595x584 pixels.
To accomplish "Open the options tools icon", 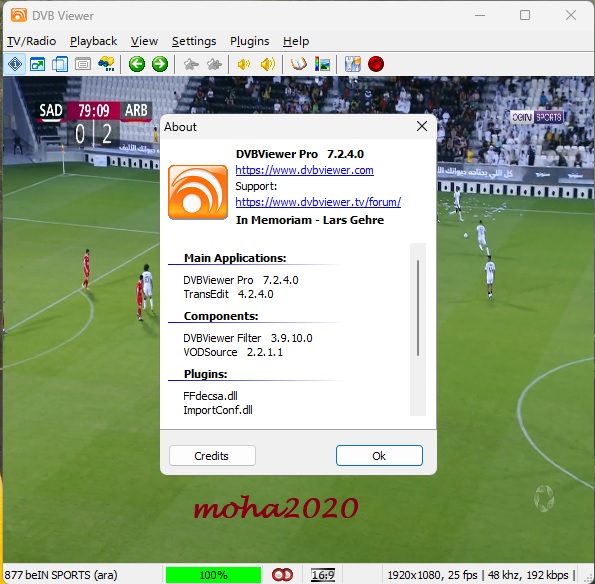I will (353, 64).
